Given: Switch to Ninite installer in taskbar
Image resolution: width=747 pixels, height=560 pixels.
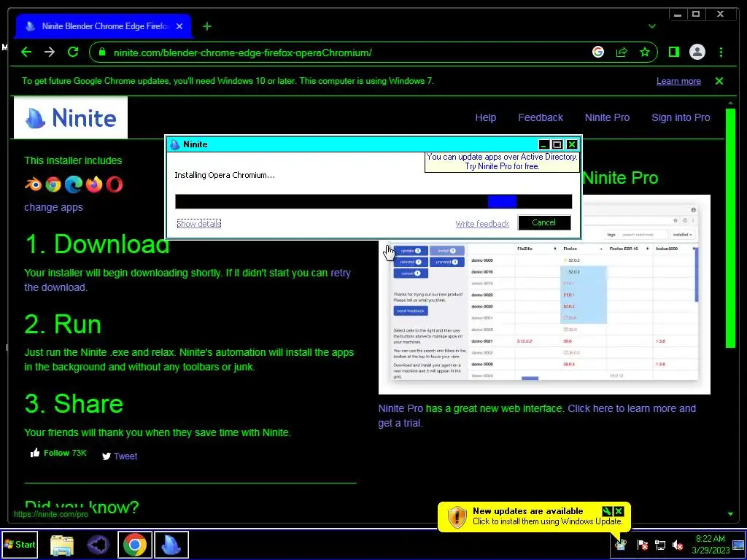Looking at the screenshot, I should tap(171, 545).
